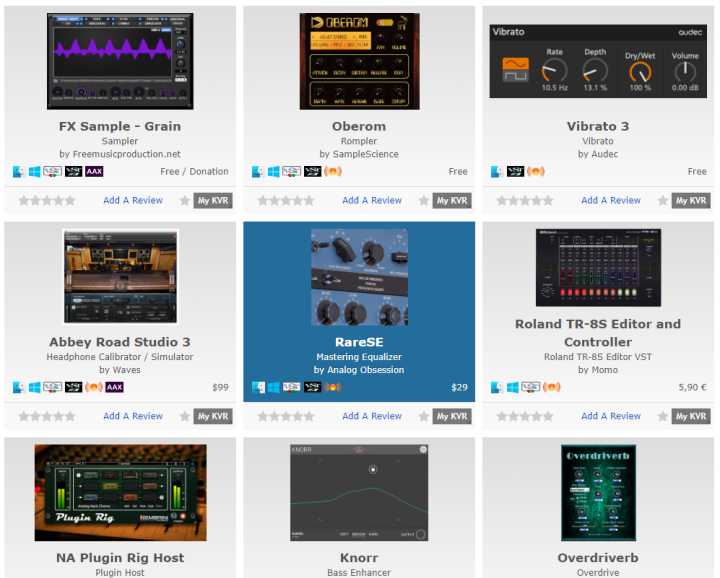The image size is (720, 578).
Task: Click the Windows icon under RareSE
Action: click(274, 387)
